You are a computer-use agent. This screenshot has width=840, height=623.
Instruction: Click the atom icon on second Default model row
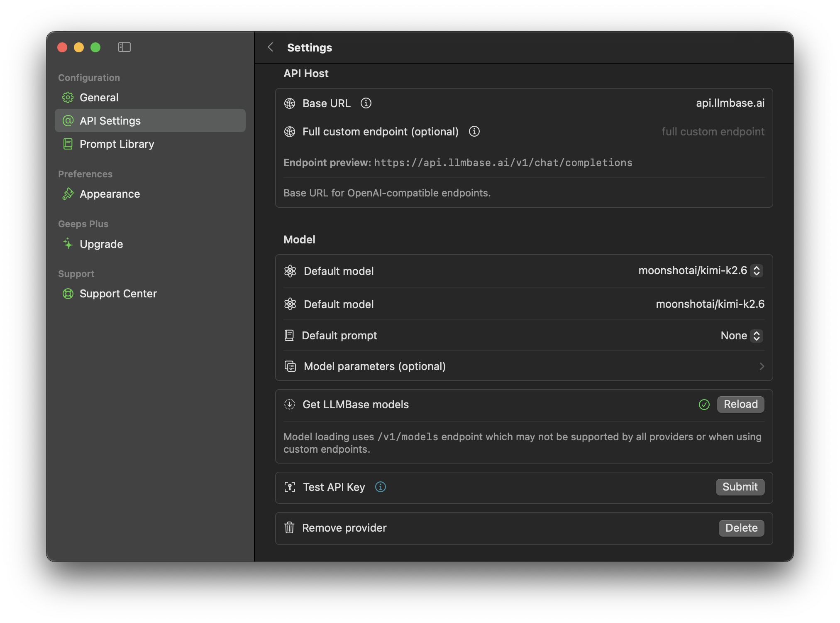pos(290,304)
